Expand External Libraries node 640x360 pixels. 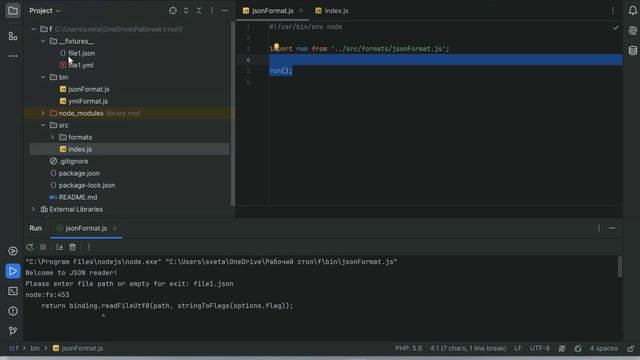click(34, 209)
